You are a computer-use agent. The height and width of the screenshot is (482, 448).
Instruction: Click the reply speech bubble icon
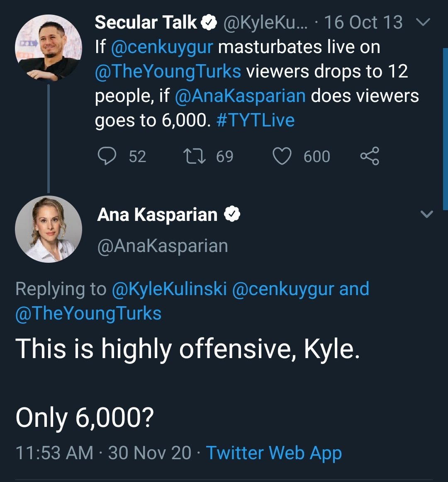[107, 156]
